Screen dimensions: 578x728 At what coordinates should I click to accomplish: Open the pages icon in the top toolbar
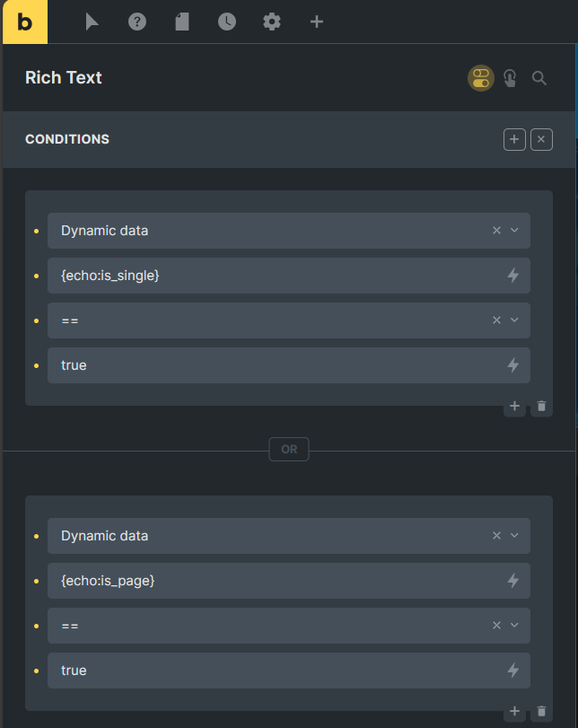click(182, 22)
